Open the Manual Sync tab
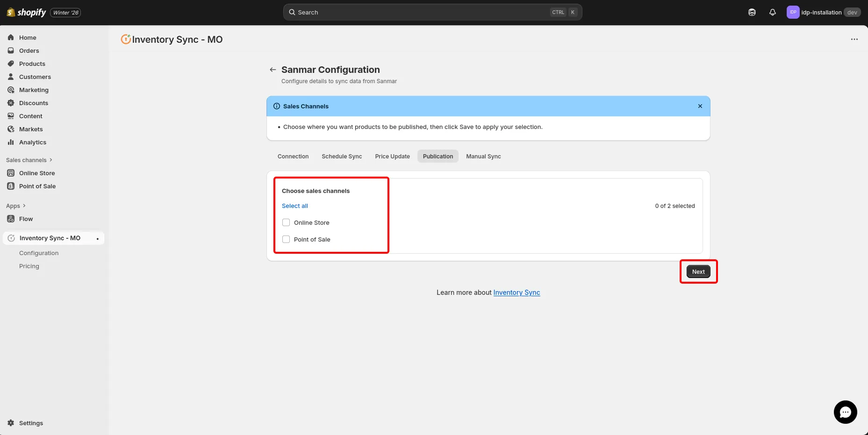868x435 pixels. point(483,156)
